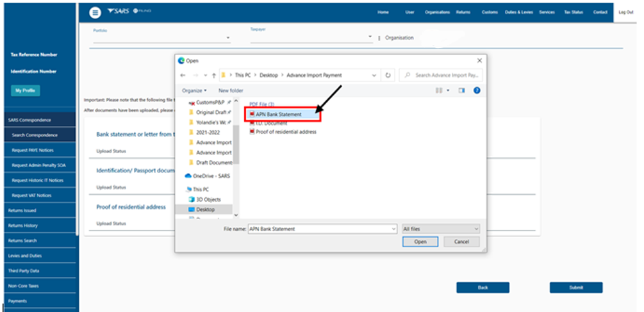Click the refresh icon in the address bar

tap(388, 75)
